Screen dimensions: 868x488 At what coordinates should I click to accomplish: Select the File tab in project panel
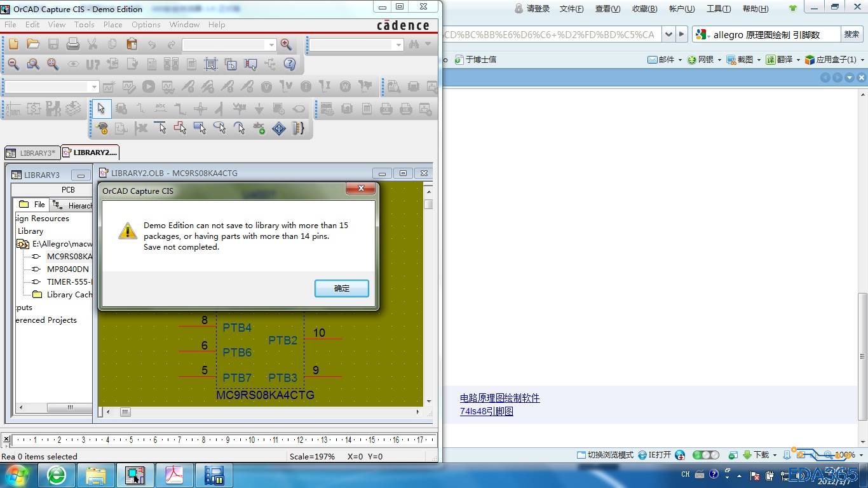[x=32, y=205]
